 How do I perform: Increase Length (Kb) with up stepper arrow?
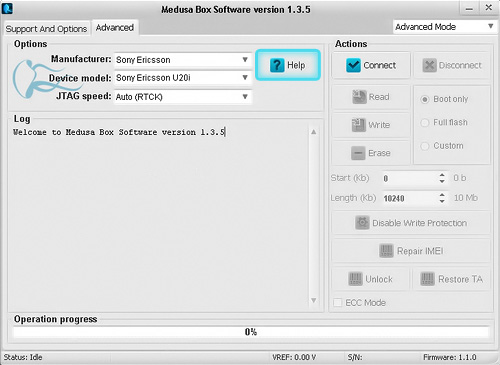[442, 195]
